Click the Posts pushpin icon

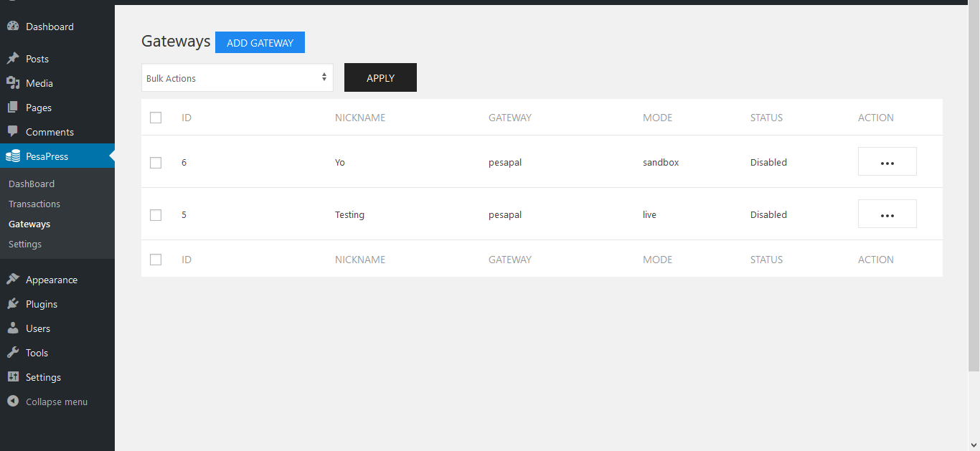point(13,59)
